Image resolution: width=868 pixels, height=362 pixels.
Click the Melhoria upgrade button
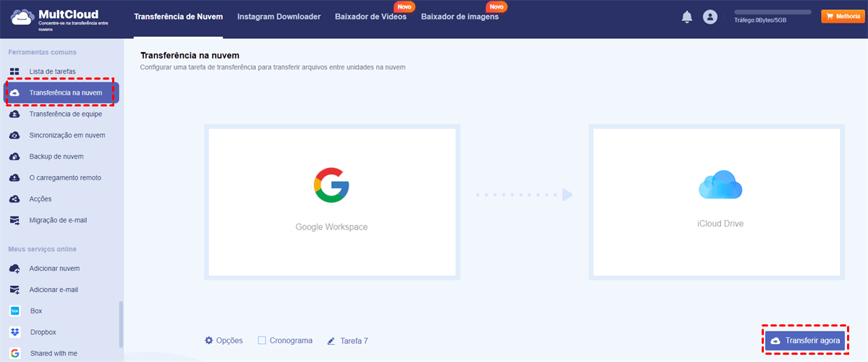[x=842, y=15]
